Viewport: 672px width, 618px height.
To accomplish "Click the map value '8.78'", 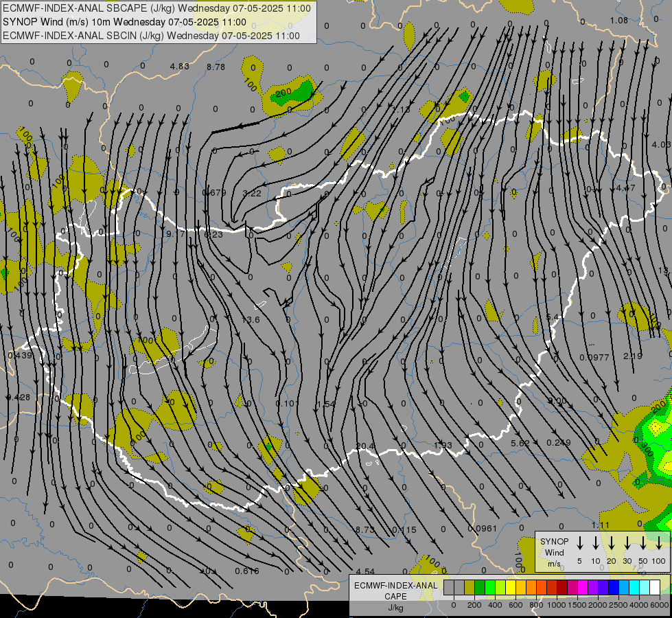I will (216, 67).
